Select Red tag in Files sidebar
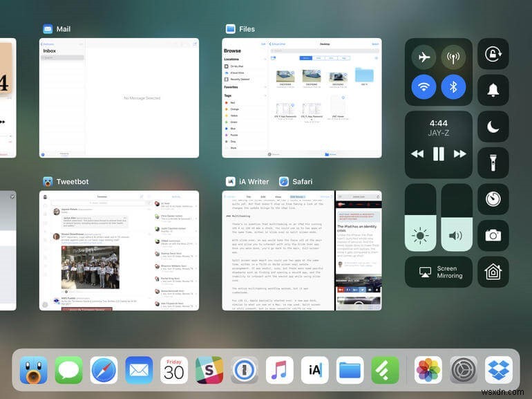 [245, 102]
